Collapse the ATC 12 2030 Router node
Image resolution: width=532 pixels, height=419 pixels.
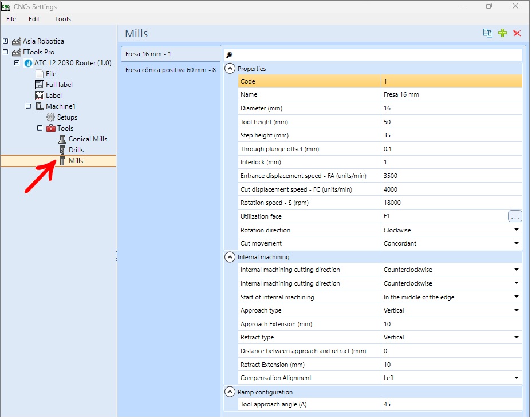[x=17, y=63]
